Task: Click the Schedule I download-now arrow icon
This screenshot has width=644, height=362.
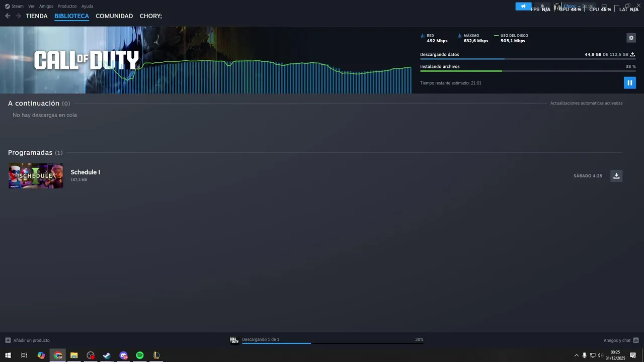Action: [616, 175]
